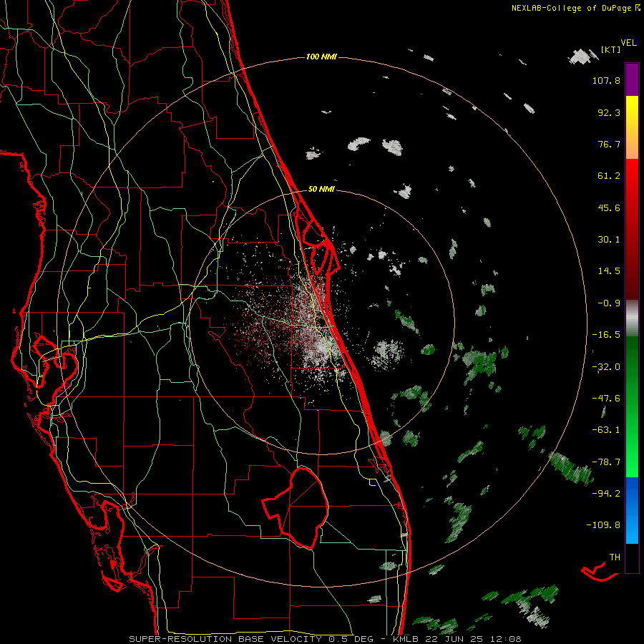Click the Lake Okeechobee outline
This screenshot has height=644, width=644.
pyautogui.click(x=296, y=507)
